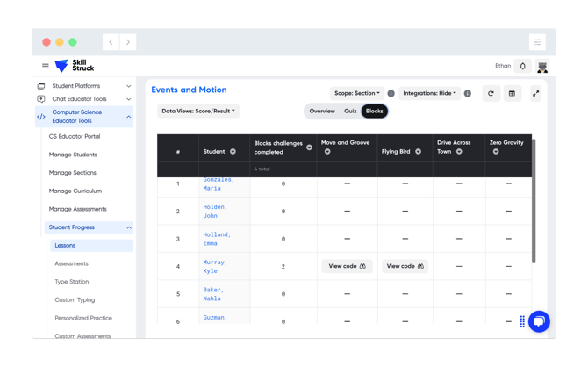Refresh the progress table data
Viewport: 588px width, 367px height.
click(491, 93)
